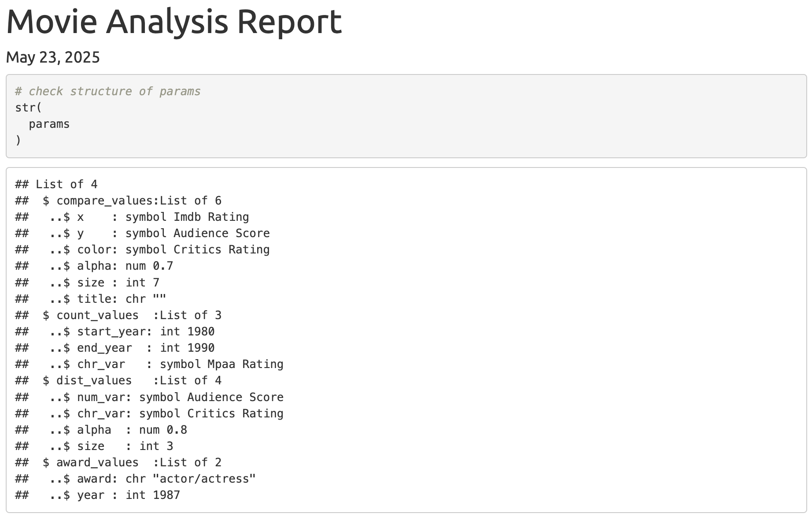Click the str( function call line

pos(28,108)
